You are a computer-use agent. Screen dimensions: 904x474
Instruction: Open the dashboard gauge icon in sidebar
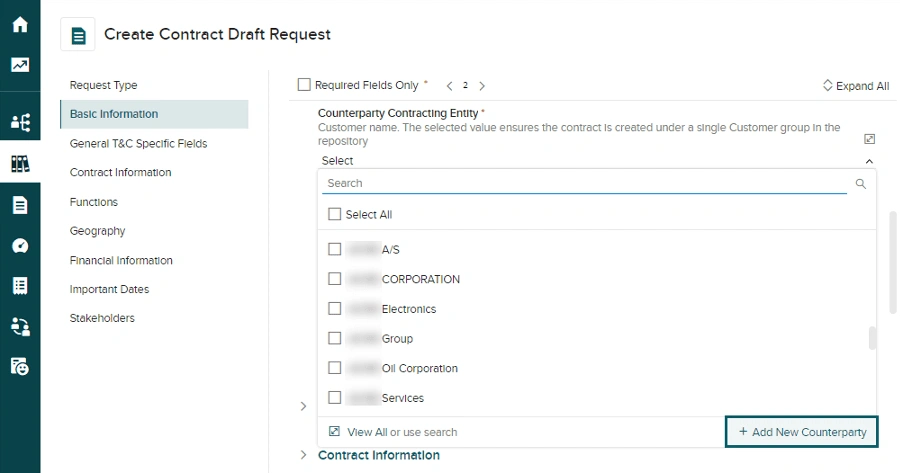tap(20, 246)
